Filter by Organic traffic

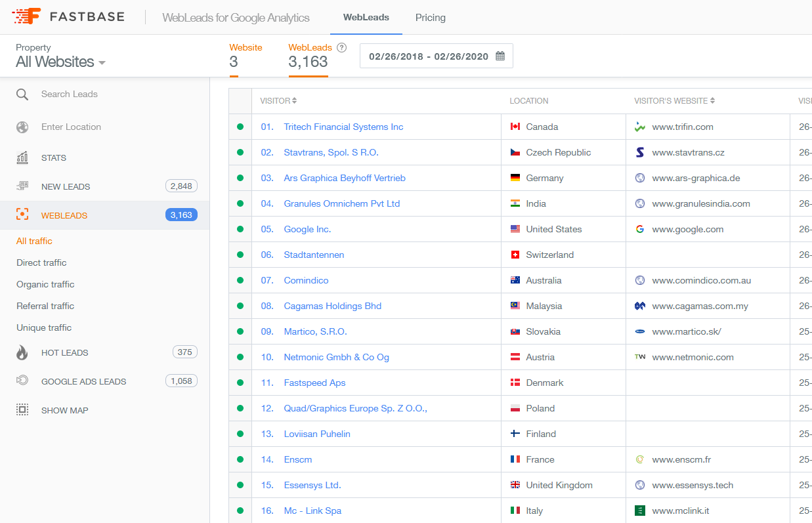(x=45, y=284)
